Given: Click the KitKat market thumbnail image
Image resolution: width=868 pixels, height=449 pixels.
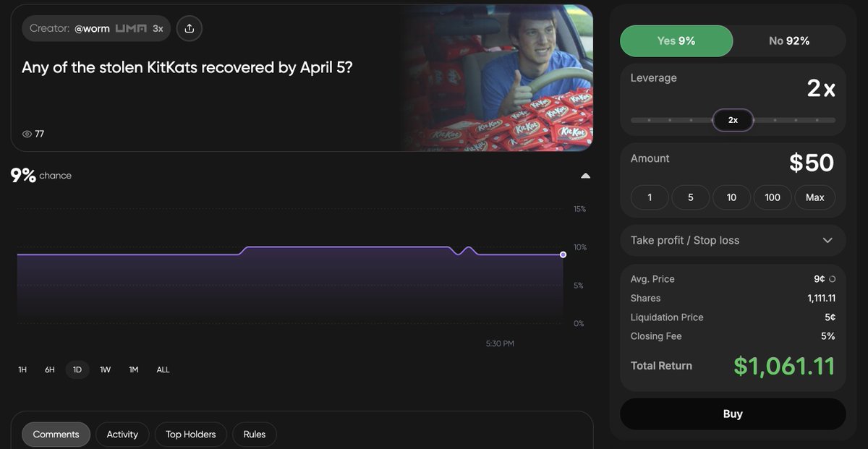Looking at the screenshot, I should [x=498, y=78].
